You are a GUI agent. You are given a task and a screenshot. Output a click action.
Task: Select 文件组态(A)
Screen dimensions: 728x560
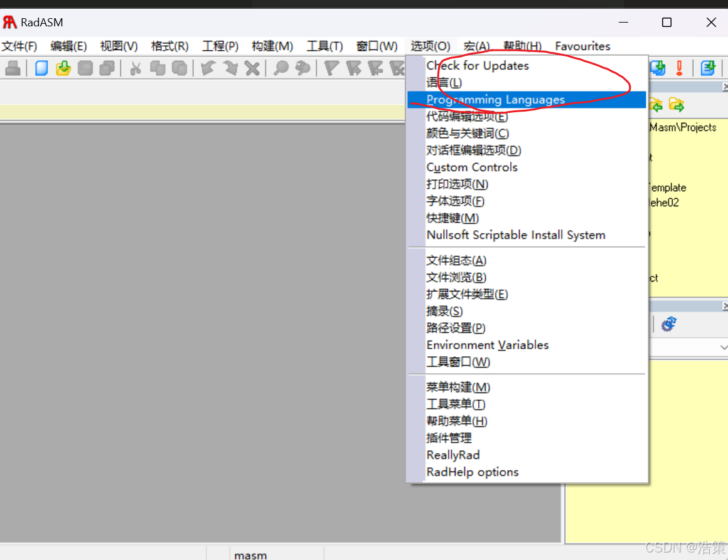[527, 261]
